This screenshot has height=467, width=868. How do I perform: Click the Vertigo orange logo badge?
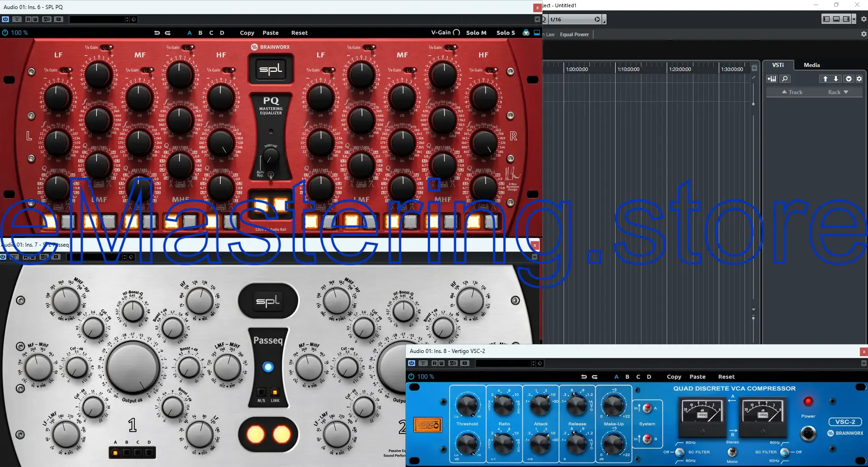tap(428, 425)
